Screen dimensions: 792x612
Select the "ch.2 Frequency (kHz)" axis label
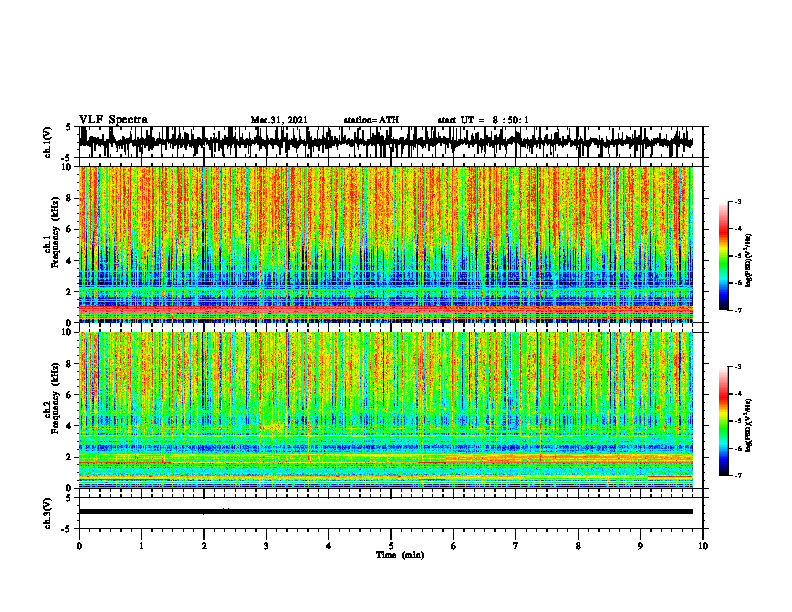(52, 398)
